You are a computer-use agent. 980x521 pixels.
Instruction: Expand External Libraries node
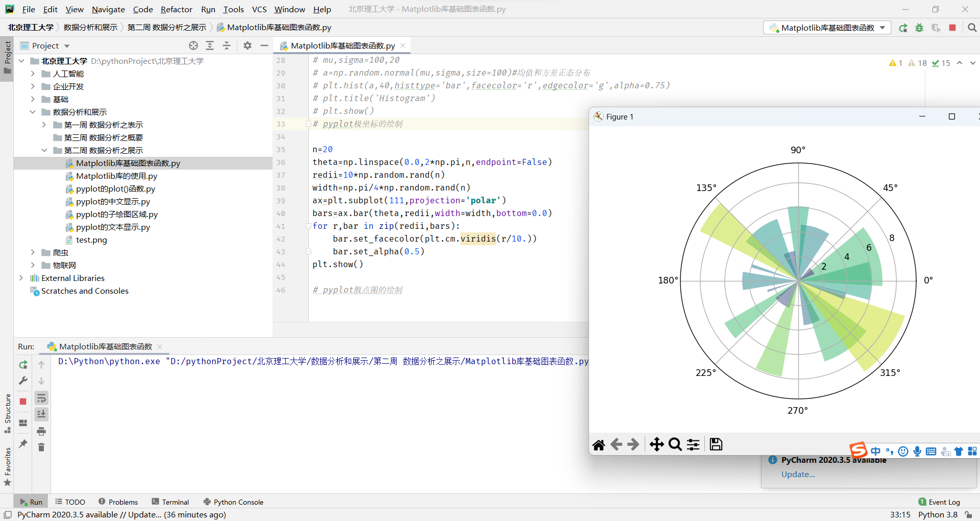(x=21, y=278)
